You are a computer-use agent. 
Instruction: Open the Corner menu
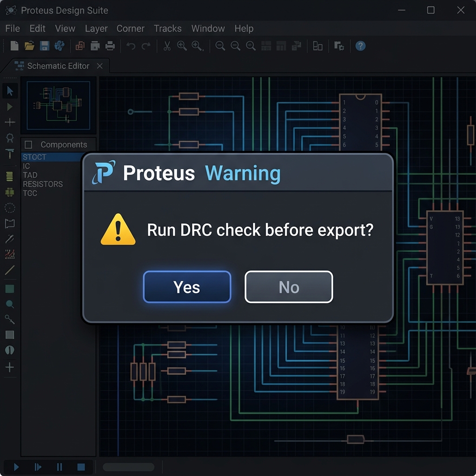[131, 28]
